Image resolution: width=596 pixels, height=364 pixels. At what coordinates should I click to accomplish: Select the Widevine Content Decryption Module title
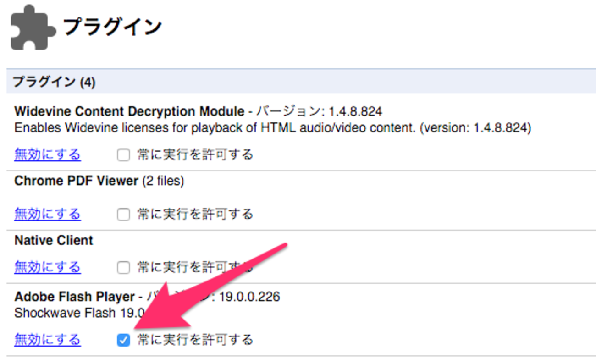pos(129,111)
